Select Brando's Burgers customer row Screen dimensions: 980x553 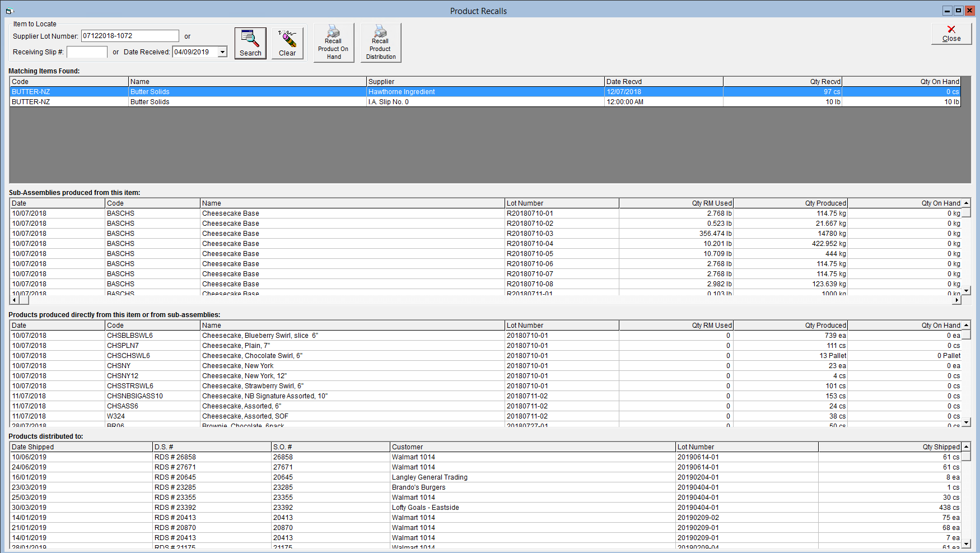tap(486, 487)
